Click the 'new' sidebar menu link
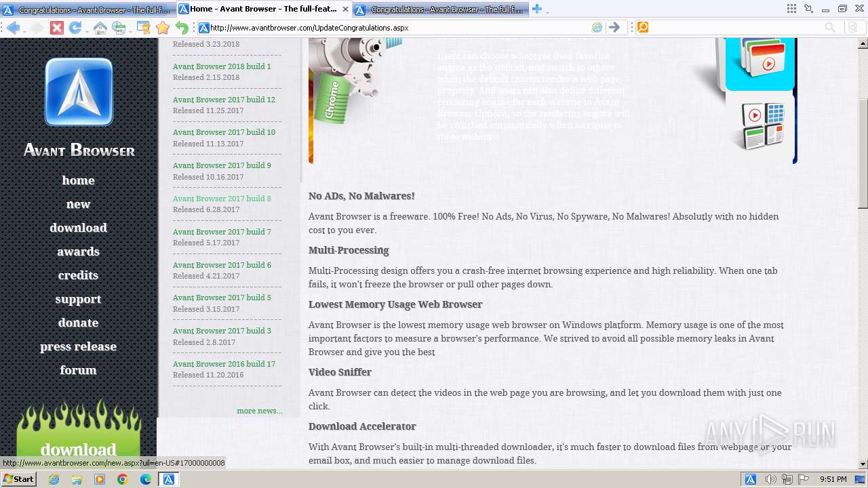This screenshot has width=868, height=488. (78, 204)
